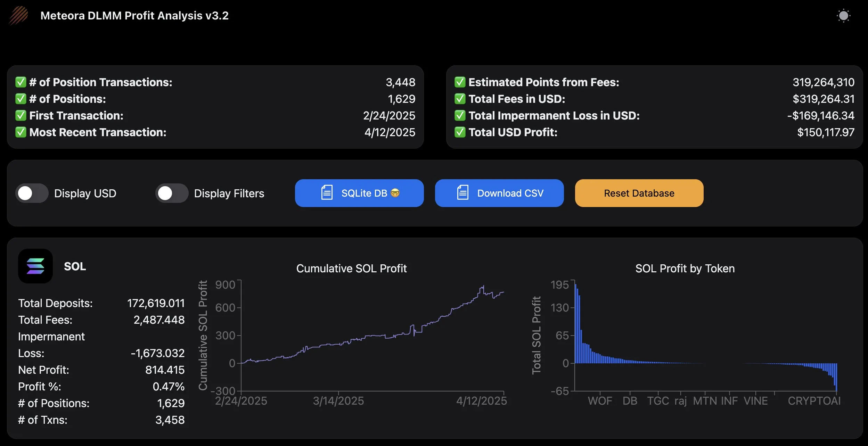Viewport: 868px width, 446px height.
Task: Click the Net Profit value 814.415
Action: coord(165,370)
